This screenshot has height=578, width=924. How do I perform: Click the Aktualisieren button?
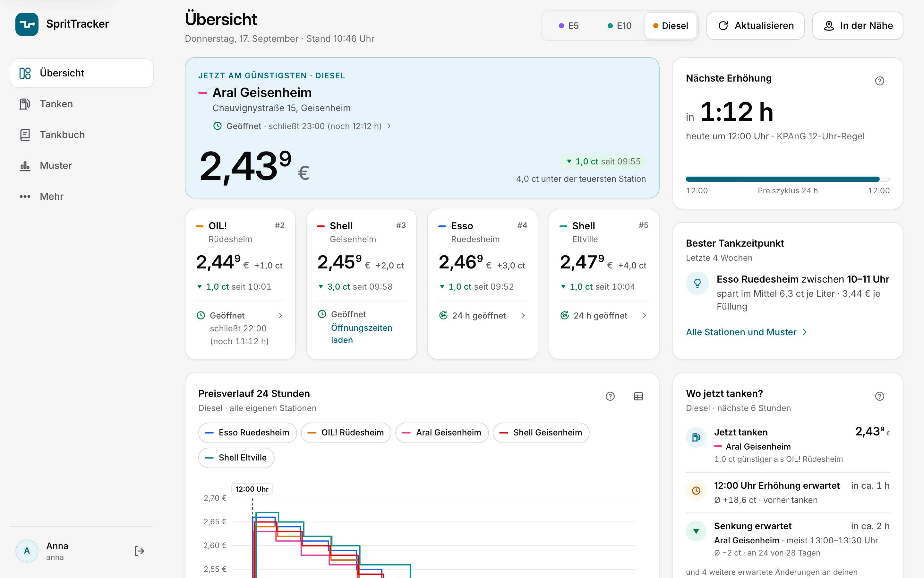(755, 26)
